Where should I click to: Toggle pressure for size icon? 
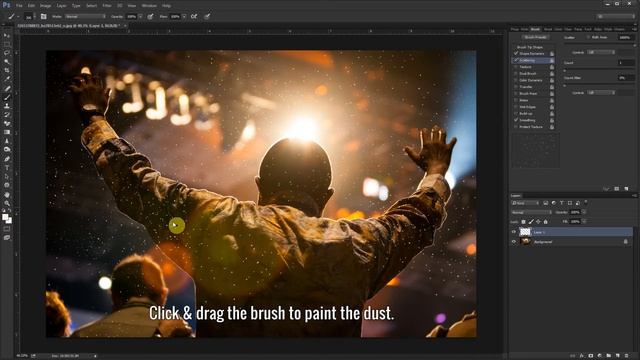[x=207, y=16]
